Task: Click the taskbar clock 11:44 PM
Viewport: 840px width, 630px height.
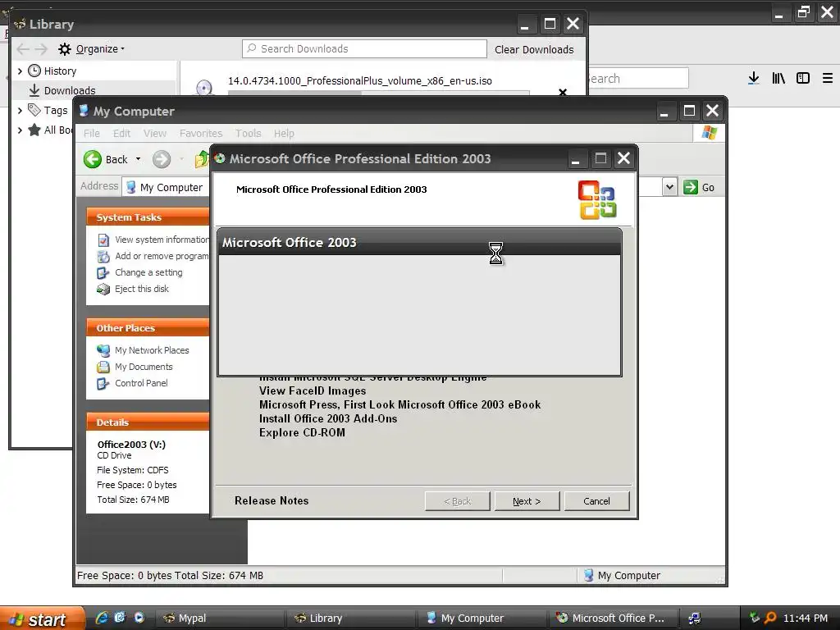Action: pyautogui.click(x=806, y=619)
